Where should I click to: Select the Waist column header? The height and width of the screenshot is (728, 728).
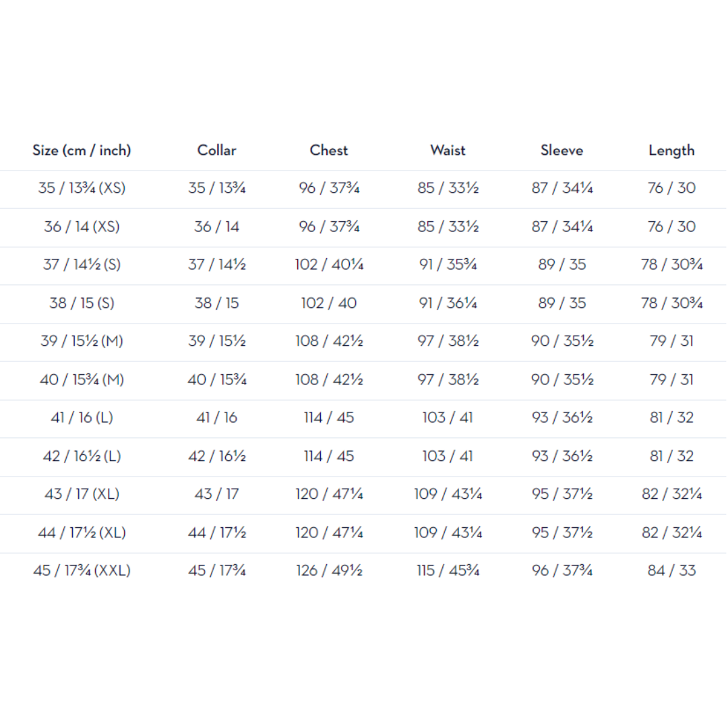point(448,150)
